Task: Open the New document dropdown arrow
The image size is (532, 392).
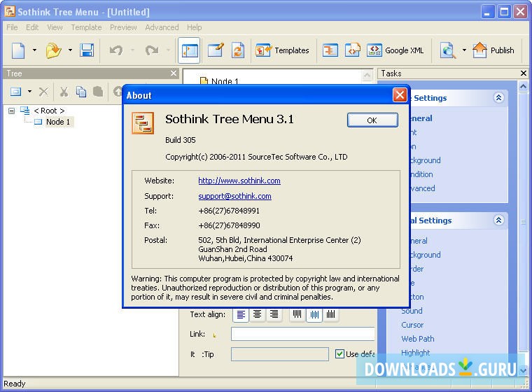Action: [x=34, y=50]
